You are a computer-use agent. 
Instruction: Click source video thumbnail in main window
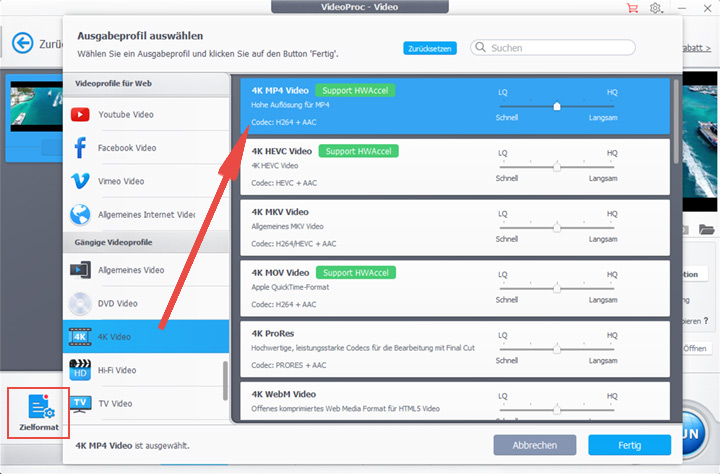pyautogui.click(x=36, y=106)
